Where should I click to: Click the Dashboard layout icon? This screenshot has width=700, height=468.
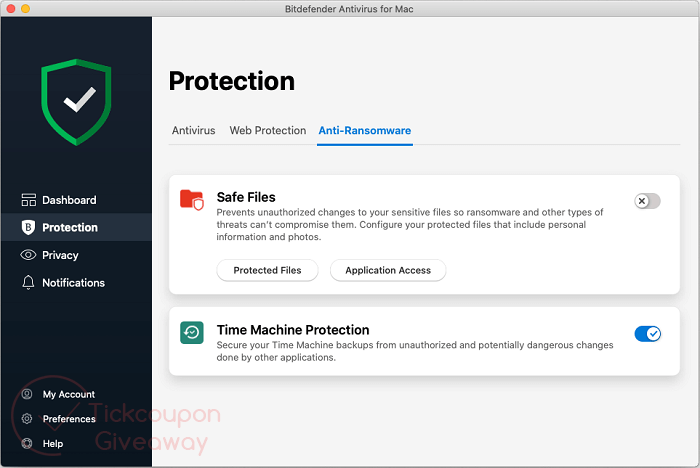pyautogui.click(x=29, y=200)
